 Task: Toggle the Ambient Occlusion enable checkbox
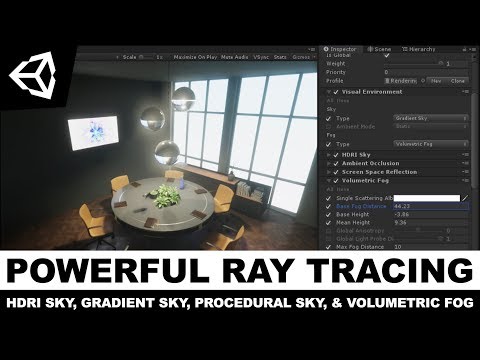336,163
